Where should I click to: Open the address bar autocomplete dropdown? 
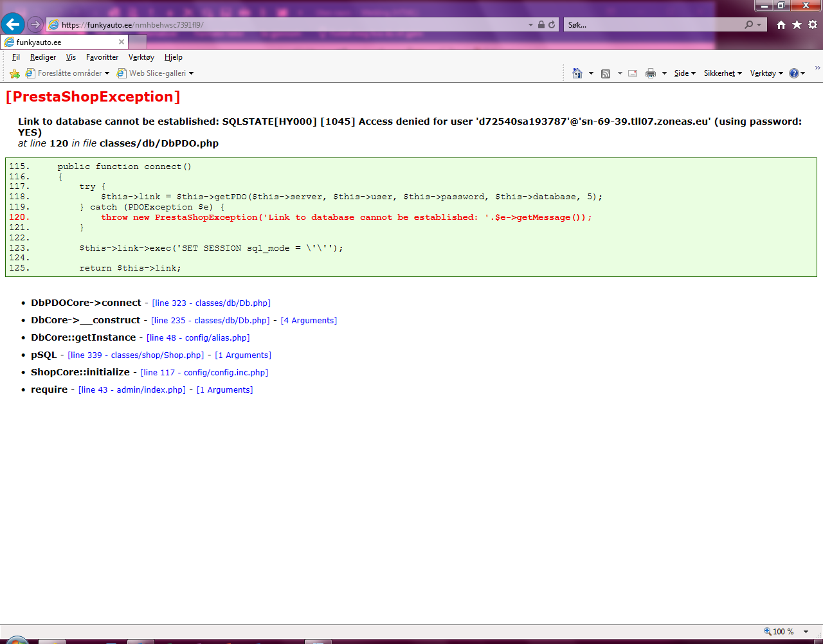pyautogui.click(x=530, y=24)
